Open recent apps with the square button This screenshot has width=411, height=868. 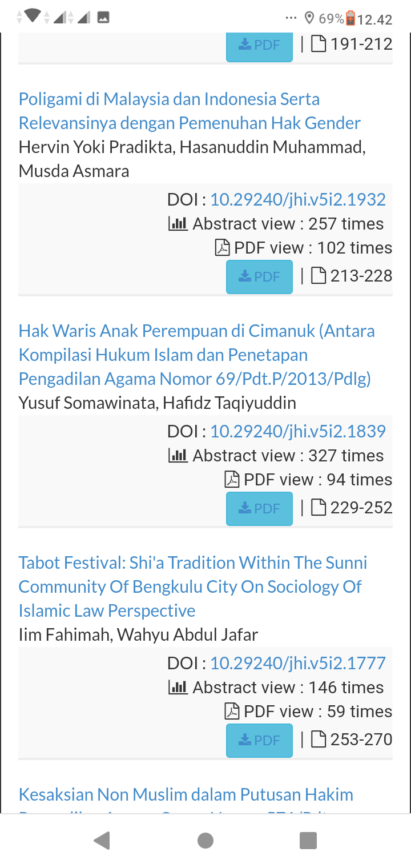click(308, 841)
